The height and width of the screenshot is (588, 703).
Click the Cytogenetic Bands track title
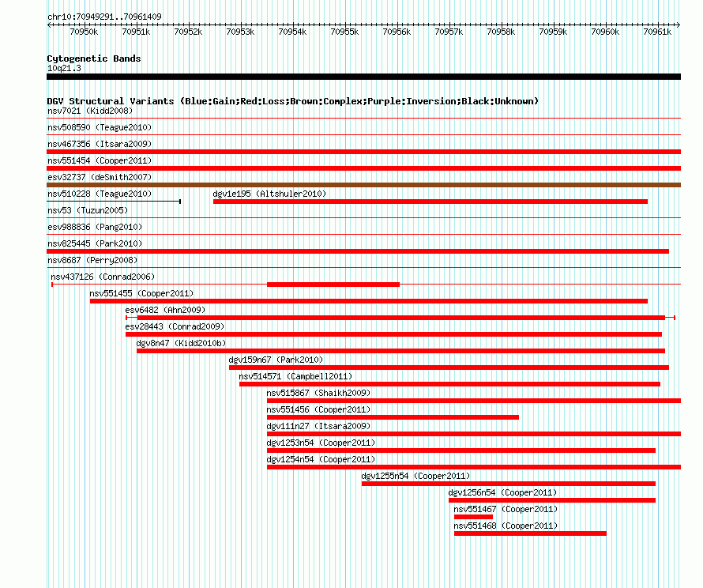pyautogui.click(x=94, y=58)
